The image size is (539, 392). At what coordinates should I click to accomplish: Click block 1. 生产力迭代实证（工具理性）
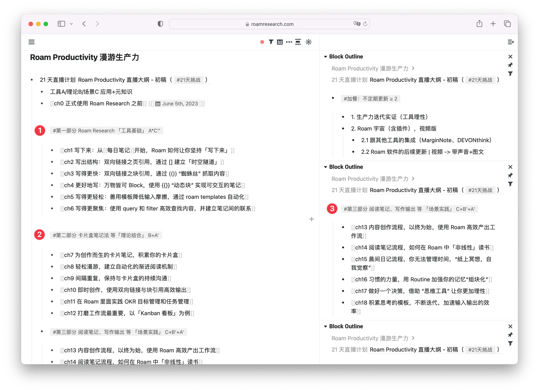389,117
